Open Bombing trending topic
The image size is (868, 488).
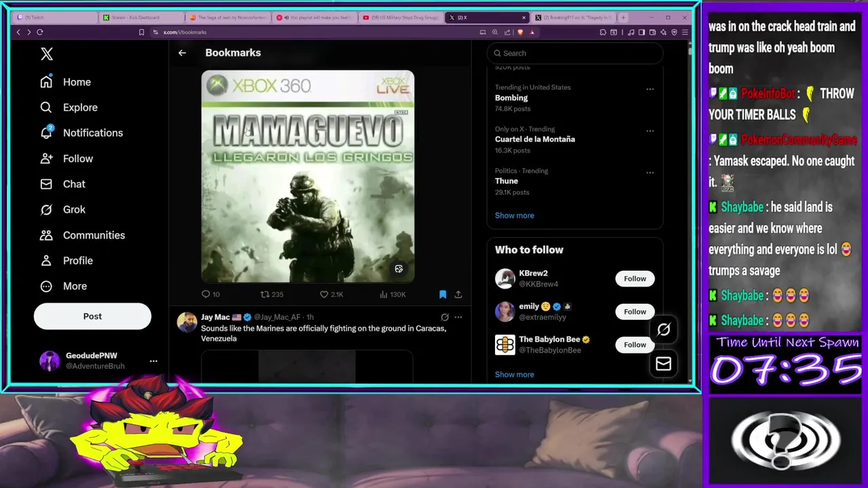[511, 98]
